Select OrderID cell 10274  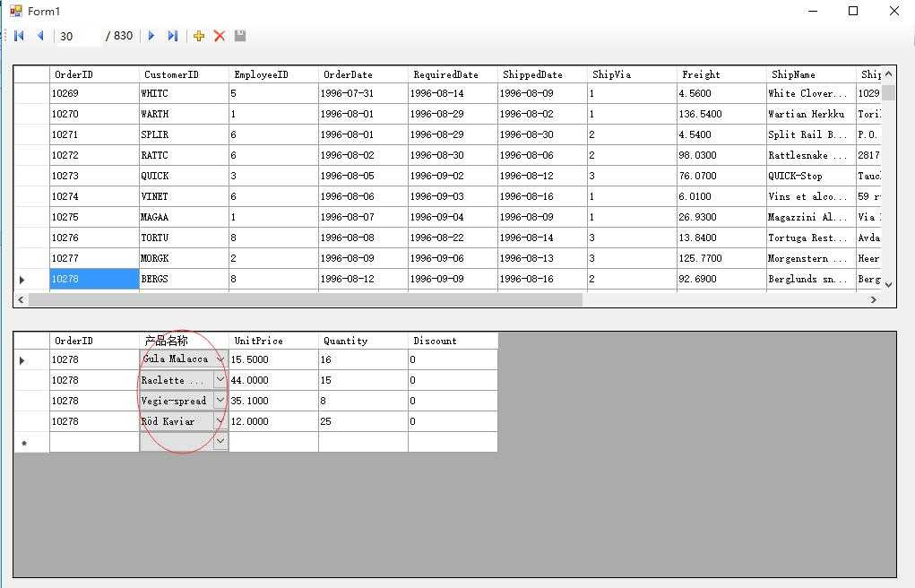pos(94,196)
